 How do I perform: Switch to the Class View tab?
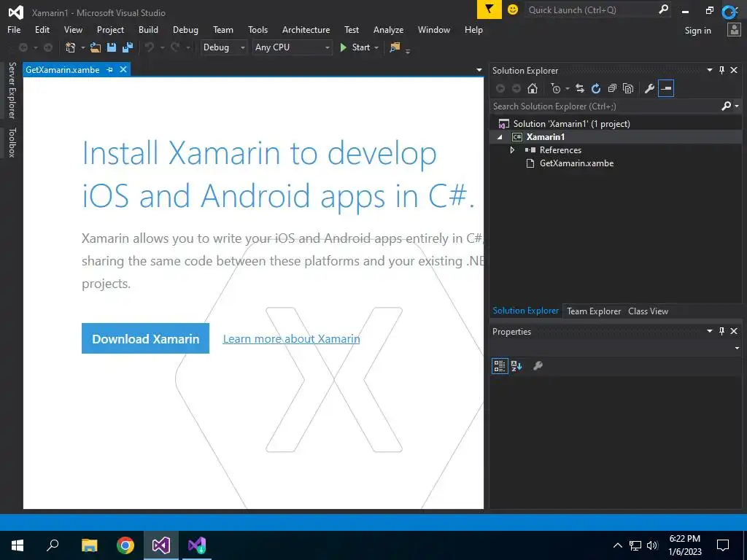pos(648,311)
